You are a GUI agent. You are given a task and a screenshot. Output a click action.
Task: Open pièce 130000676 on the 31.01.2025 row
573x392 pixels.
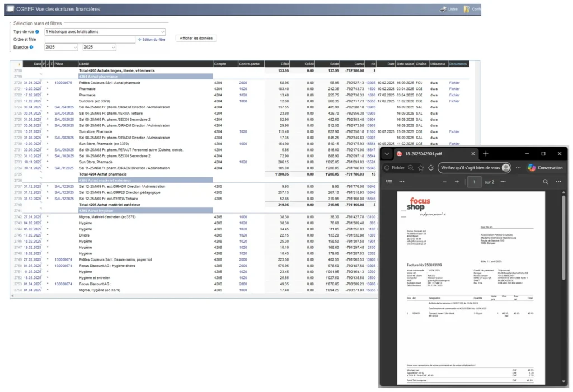(x=63, y=83)
